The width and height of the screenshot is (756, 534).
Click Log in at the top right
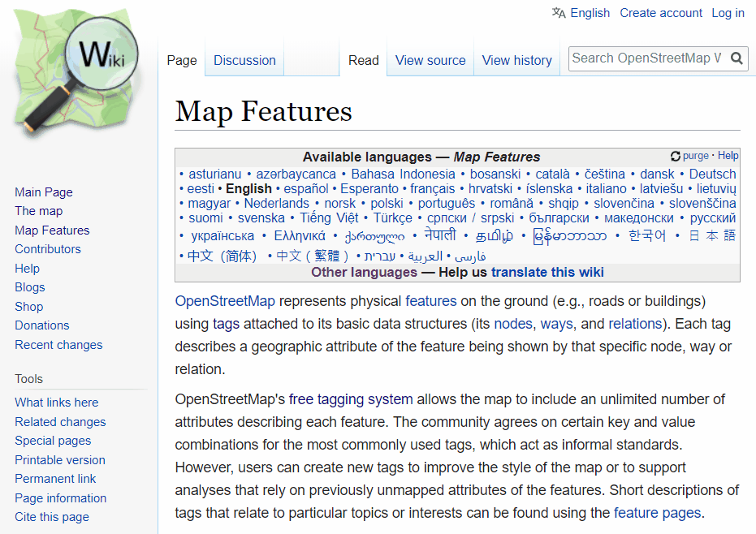point(728,13)
